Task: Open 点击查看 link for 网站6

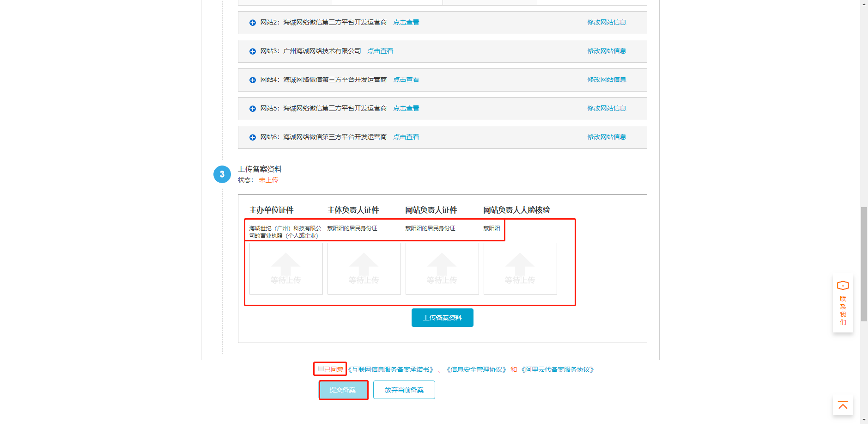Action: (x=406, y=137)
